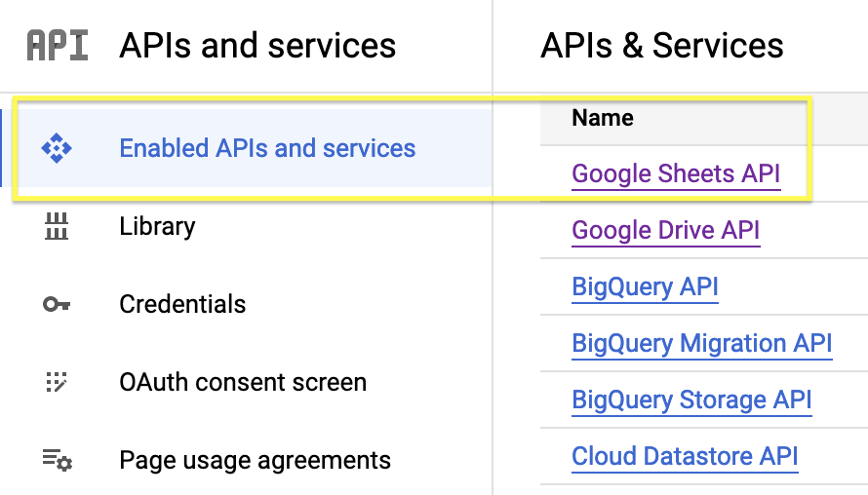The image size is (868, 495).
Task: Click the Page usage agreements settings icon
Action: click(57, 460)
